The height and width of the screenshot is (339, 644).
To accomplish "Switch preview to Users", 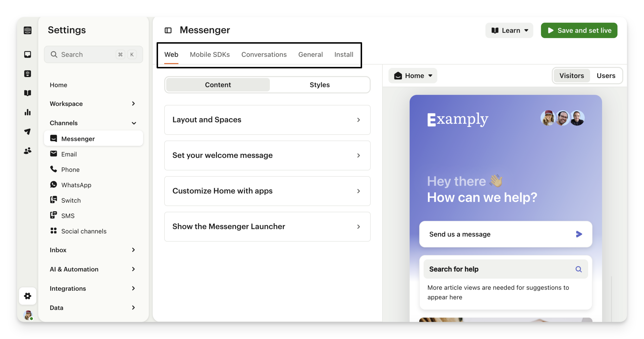I will [x=606, y=76].
